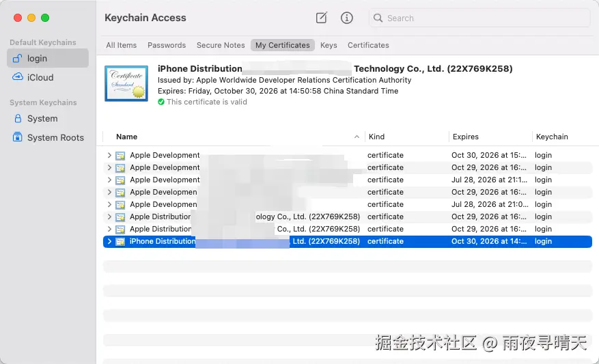Click icon of Apple Distribution 'ology Co.' row
This screenshot has height=364, width=599.
point(120,217)
